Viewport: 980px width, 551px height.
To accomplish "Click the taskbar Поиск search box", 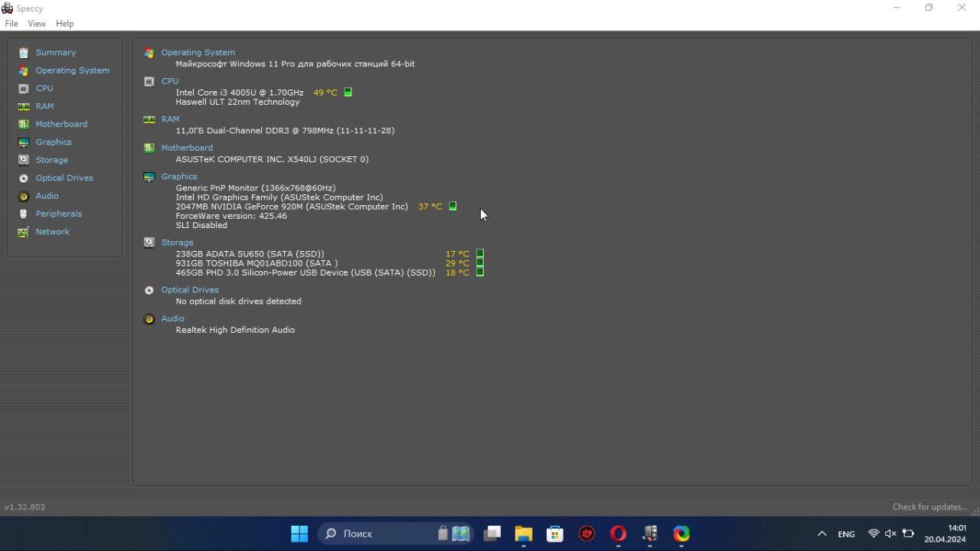I will (396, 533).
